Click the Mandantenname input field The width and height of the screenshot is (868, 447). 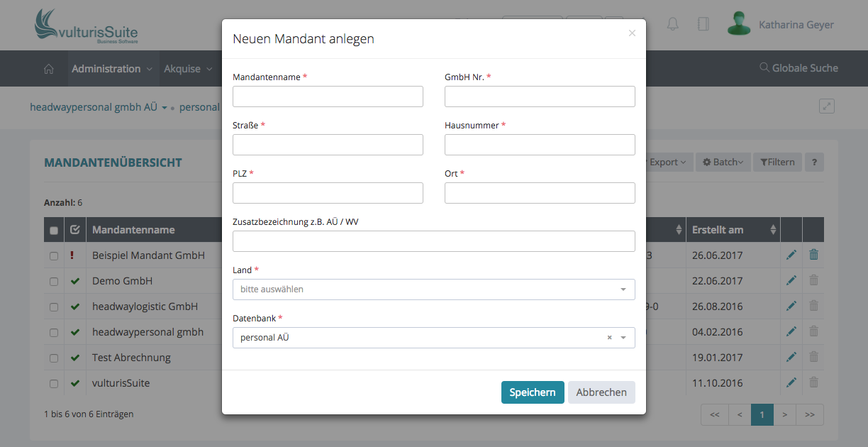tap(328, 96)
